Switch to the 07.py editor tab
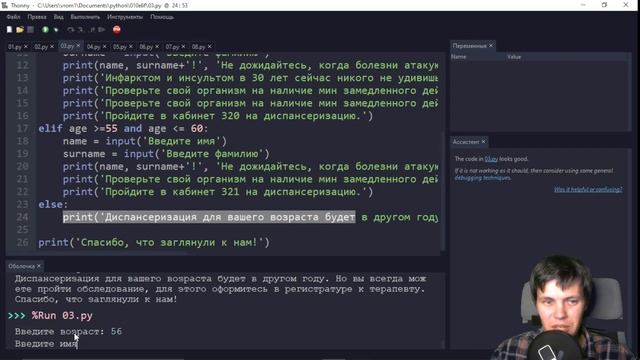 click(x=172, y=47)
